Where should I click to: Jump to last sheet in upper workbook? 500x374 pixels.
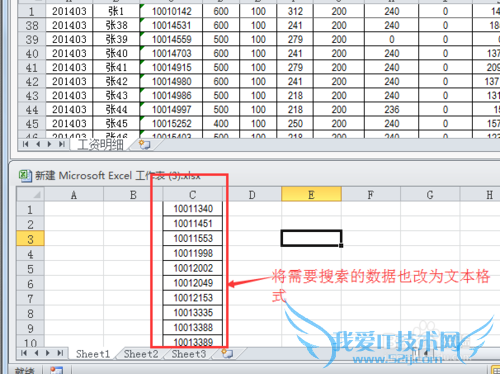coord(62,144)
